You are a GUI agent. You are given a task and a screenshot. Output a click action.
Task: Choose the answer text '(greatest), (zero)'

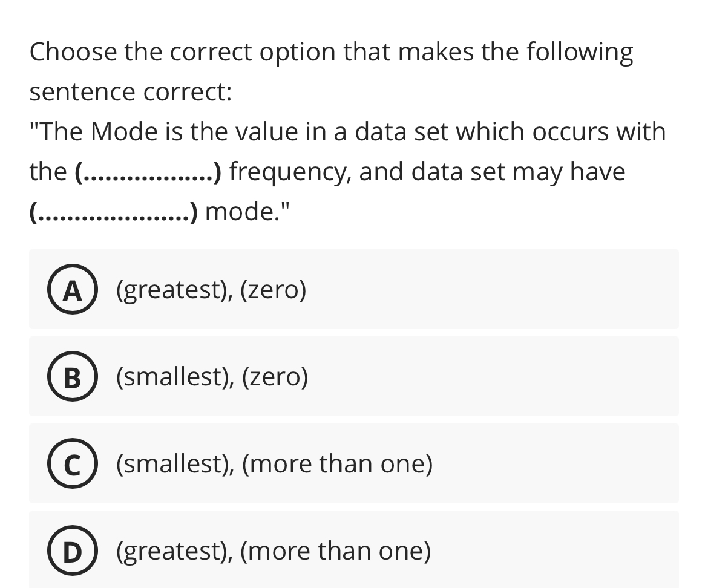[211, 290]
